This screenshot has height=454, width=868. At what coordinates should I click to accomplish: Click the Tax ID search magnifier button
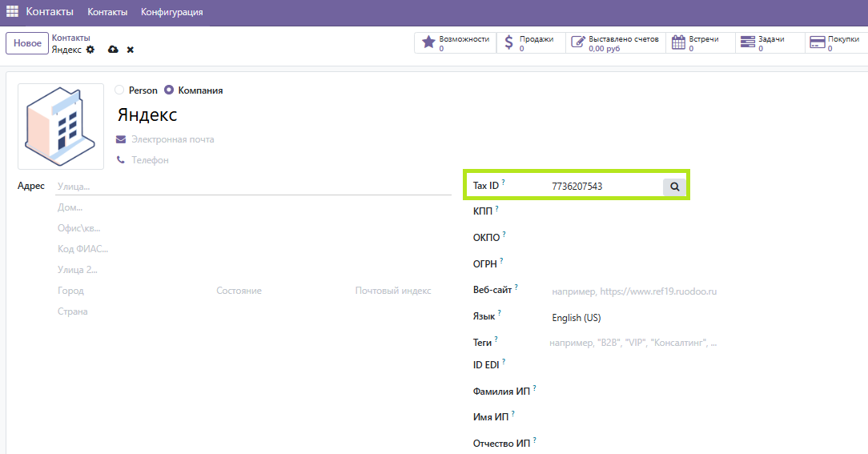(674, 187)
